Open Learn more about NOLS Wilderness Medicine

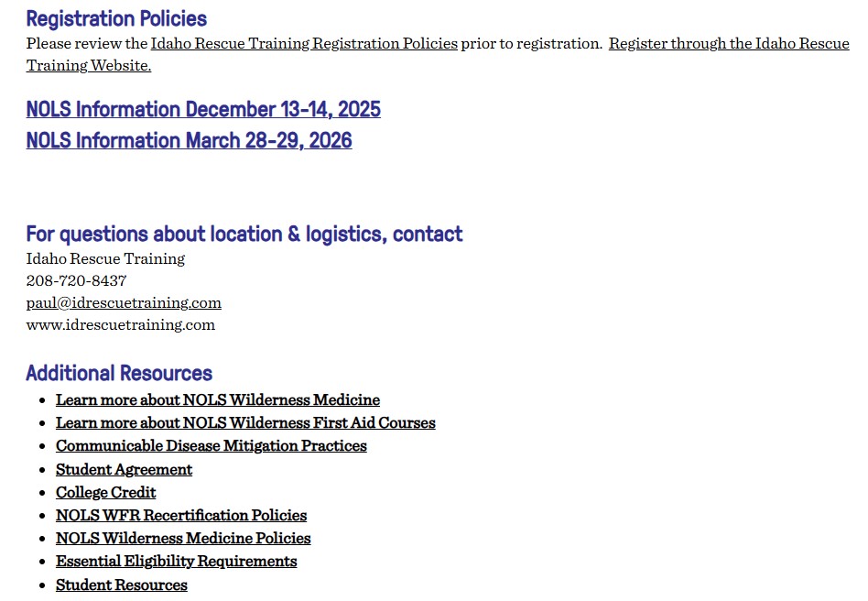[218, 400]
